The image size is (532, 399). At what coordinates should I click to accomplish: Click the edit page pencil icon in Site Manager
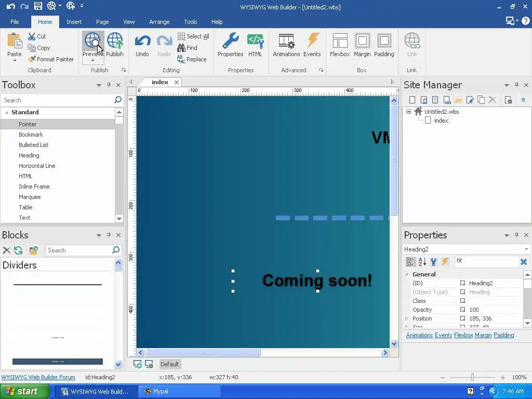point(470,100)
